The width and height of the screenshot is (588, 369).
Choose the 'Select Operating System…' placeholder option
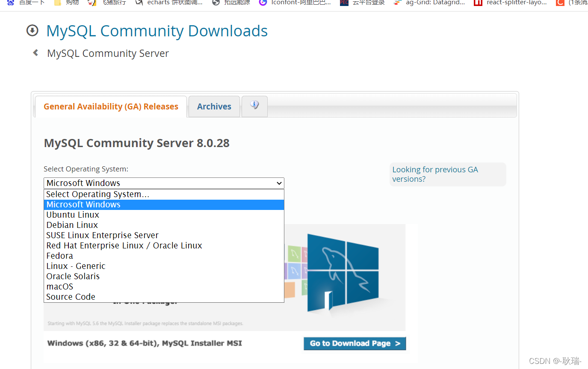tap(164, 194)
